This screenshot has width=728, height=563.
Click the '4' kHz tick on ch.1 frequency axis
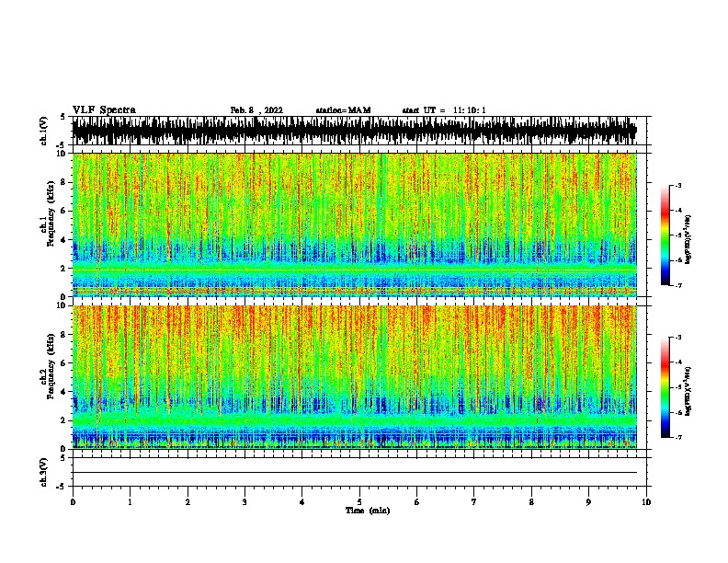pyautogui.click(x=64, y=240)
